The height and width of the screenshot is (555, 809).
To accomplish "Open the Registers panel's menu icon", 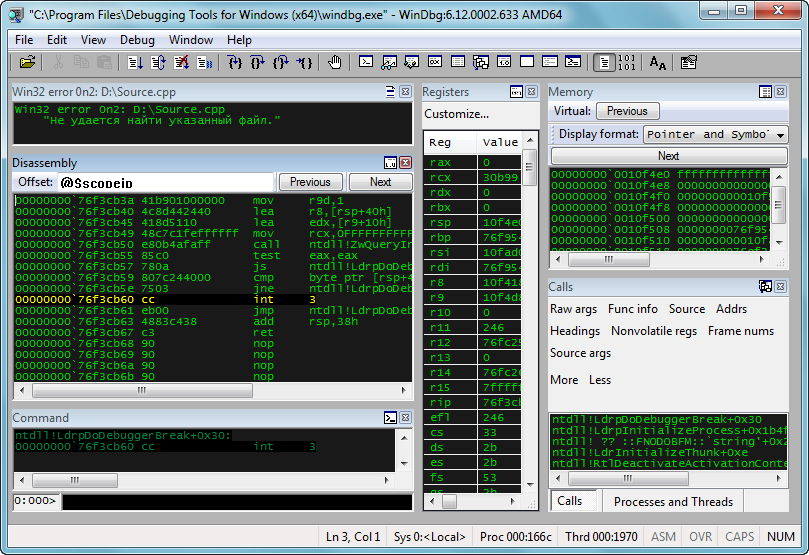I will 516,92.
